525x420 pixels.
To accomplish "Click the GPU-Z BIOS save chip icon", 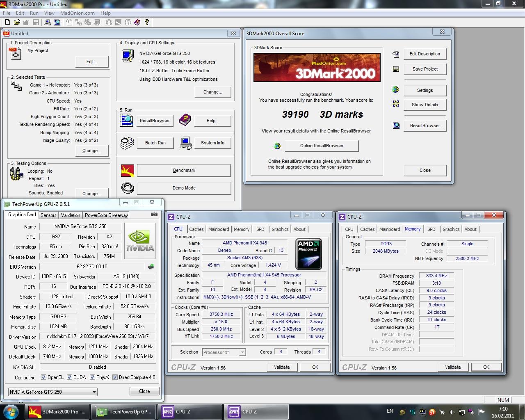I will coord(151,266).
